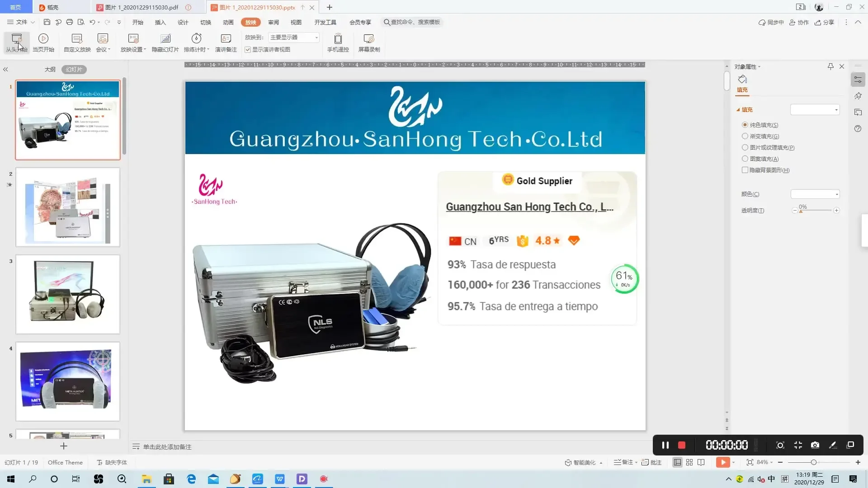Enable 隐藏背景图形 checkbox
The height and width of the screenshot is (488, 868).
[x=745, y=170]
